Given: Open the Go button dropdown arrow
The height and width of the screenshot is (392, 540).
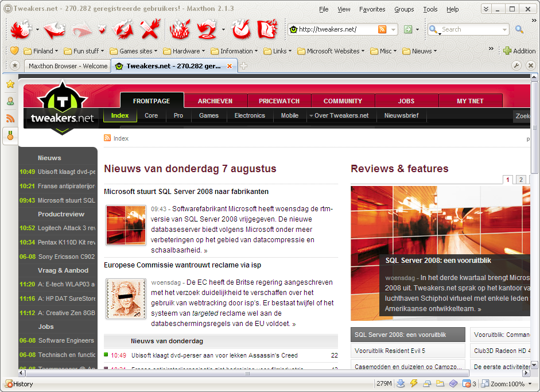Looking at the screenshot, I should pyautogui.click(x=417, y=30).
